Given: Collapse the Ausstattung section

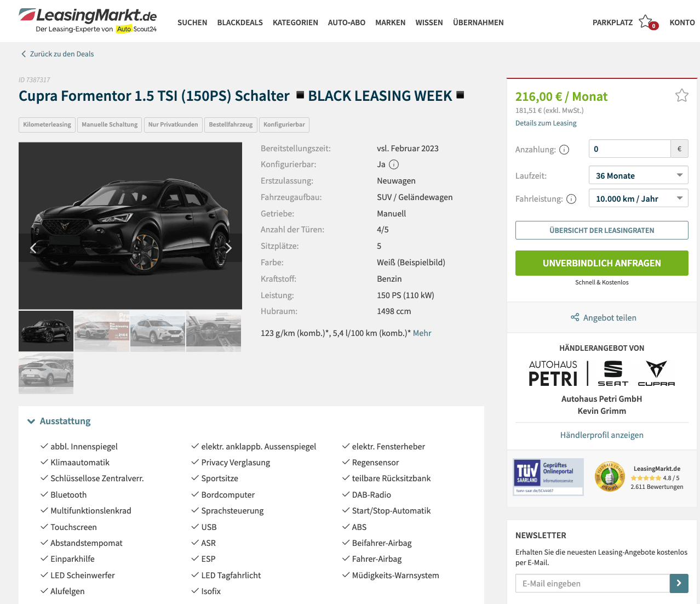Looking at the screenshot, I should 59,421.
